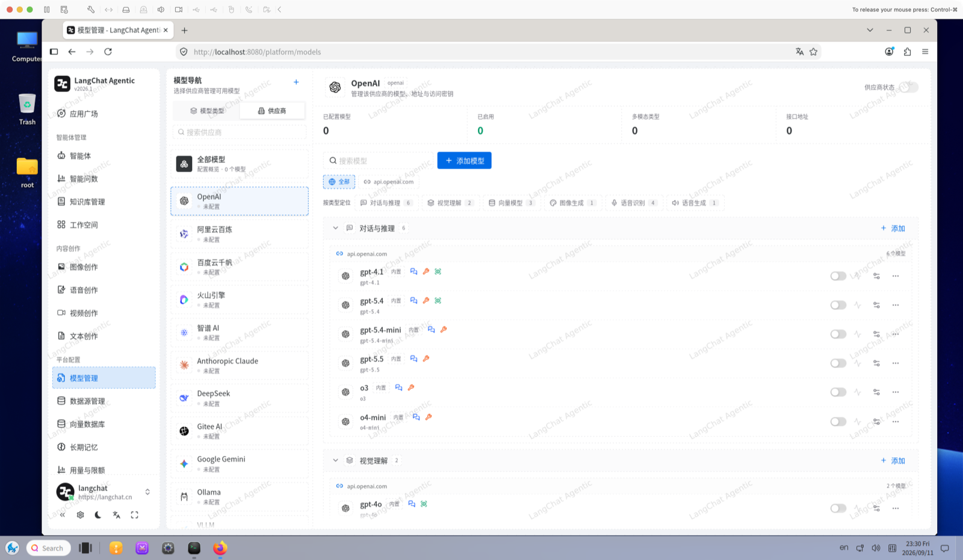Image resolution: width=963 pixels, height=560 pixels.
Task: Click the blue 添加模型 button
Action: pos(464,161)
